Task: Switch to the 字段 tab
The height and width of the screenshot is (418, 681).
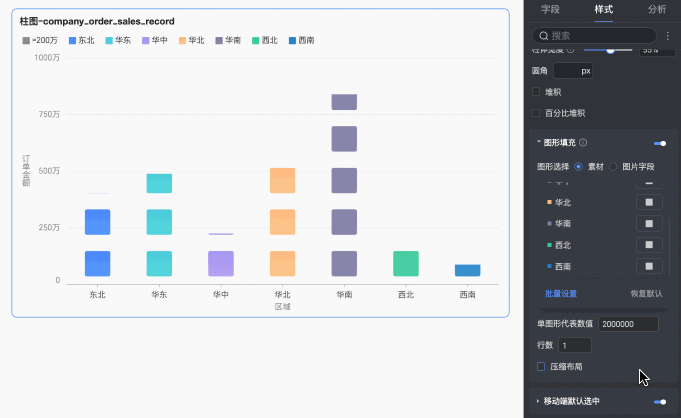Action: coord(550,10)
